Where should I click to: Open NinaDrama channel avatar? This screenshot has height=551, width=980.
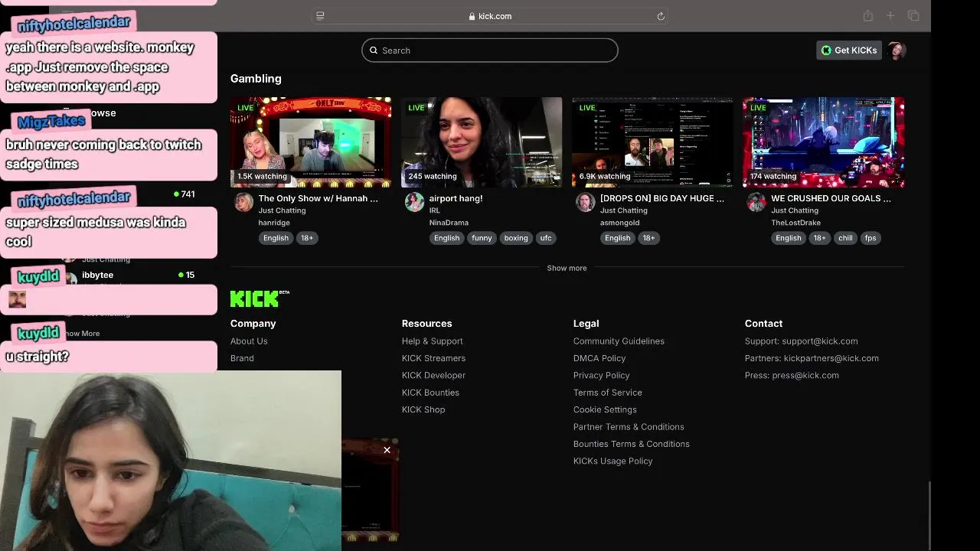click(x=414, y=202)
